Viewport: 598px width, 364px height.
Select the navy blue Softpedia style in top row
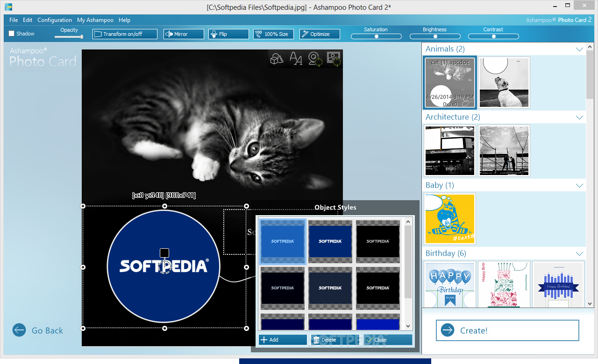coord(330,241)
